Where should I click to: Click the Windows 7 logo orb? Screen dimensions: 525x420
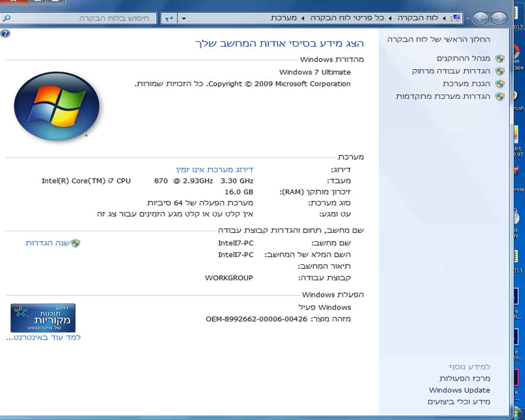[x=57, y=106]
